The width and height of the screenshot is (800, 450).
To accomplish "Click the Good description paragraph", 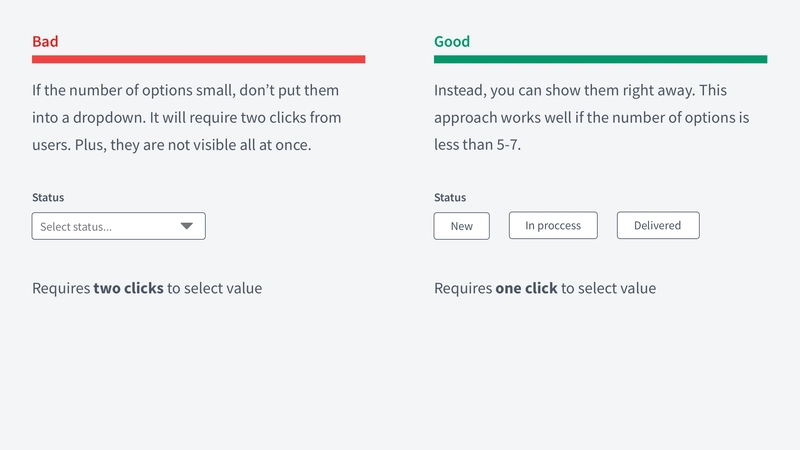I will [x=592, y=117].
